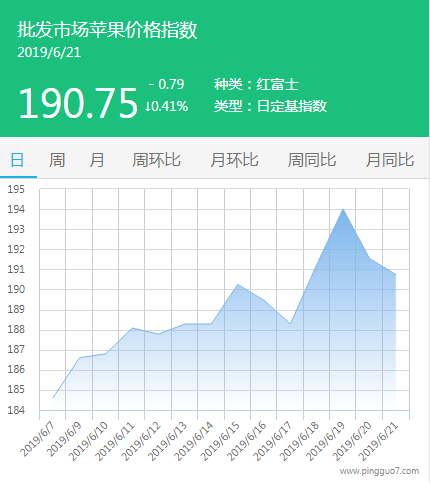Viewport: 430px width, 483px height.
Task: Click the 类型：日定基指数 label
Action: coord(270,106)
